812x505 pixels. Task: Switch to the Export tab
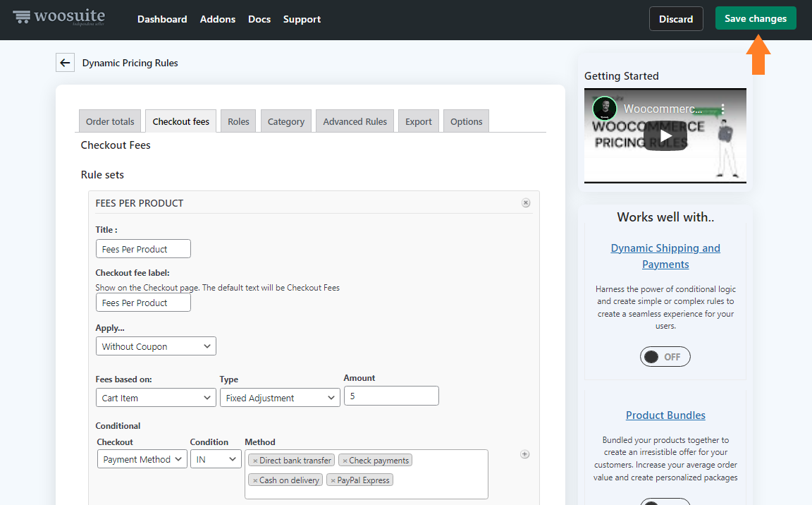coord(419,121)
